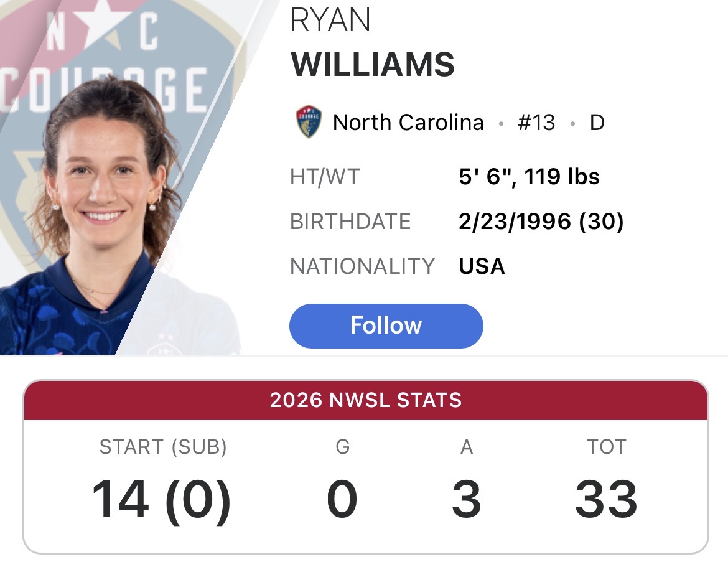The image size is (728, 562).
Task: Select the TOT column label
Action: [607, 447]
